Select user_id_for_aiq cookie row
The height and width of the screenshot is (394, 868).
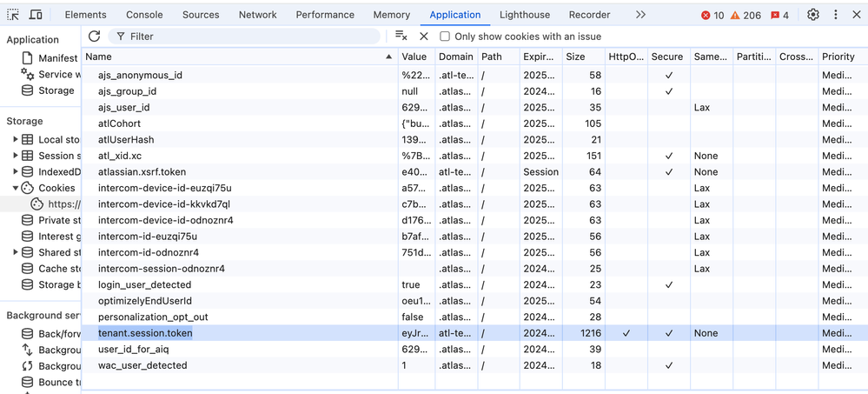[x=474, y=349]
